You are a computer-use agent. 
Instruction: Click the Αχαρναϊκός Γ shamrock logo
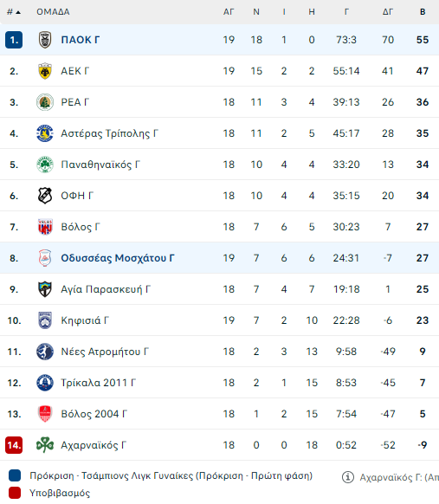45,445
